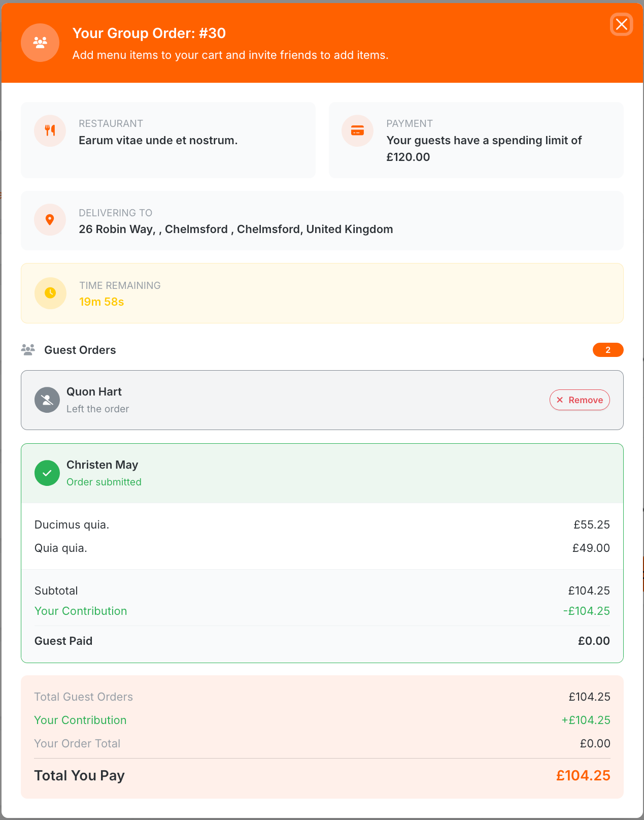Click the restaurant name Earum vitae unde
Screen dimensions: 644x820
point(158,140)
